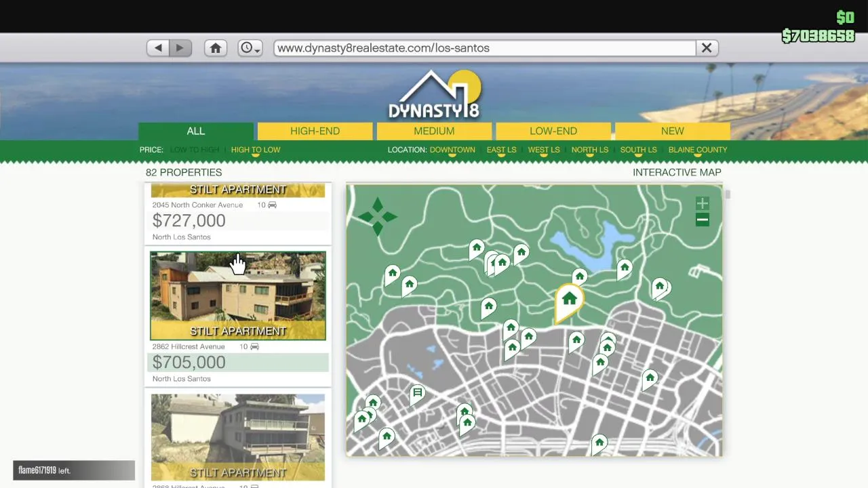Image resolution: width=868 pixels, height=488 pixels.
Task: Click the Dynasty 8 logo
Action: pyautogui.click(x=434, y=95)
